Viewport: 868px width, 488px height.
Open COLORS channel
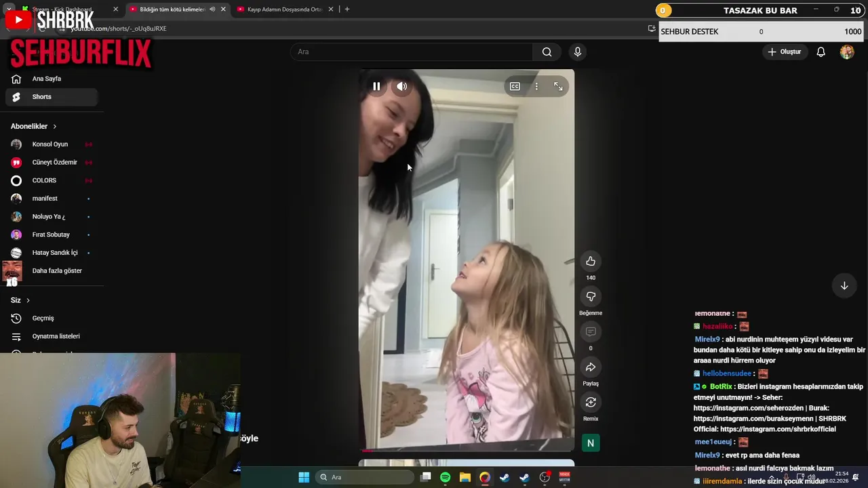coord(52,181)
